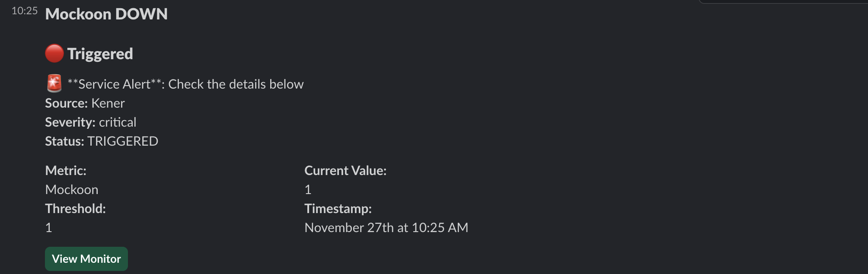This screenshot has height=274, width=868.
Task: Select the Triggered heading text
Action: click(x=100, y=54)
